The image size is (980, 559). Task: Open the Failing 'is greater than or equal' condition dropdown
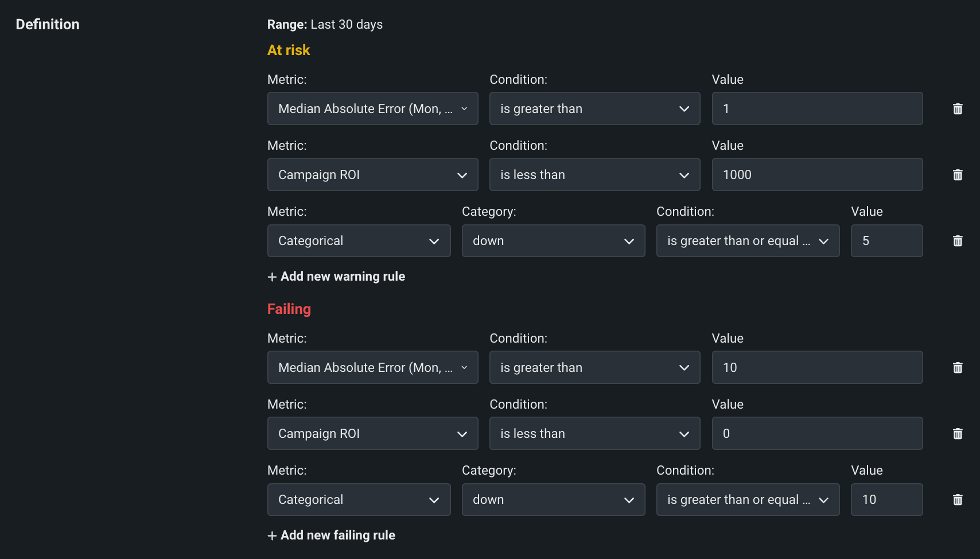tap(747, 500)
